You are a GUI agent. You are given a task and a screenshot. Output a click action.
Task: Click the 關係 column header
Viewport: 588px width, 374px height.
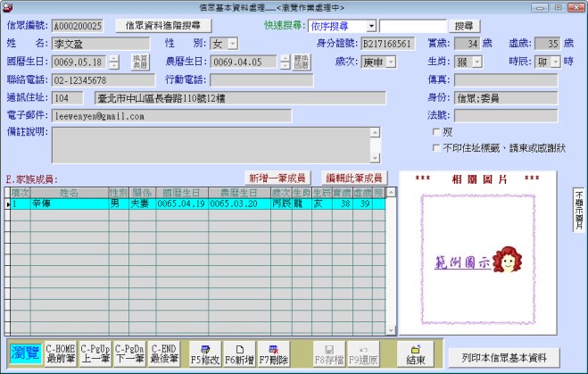142,193
